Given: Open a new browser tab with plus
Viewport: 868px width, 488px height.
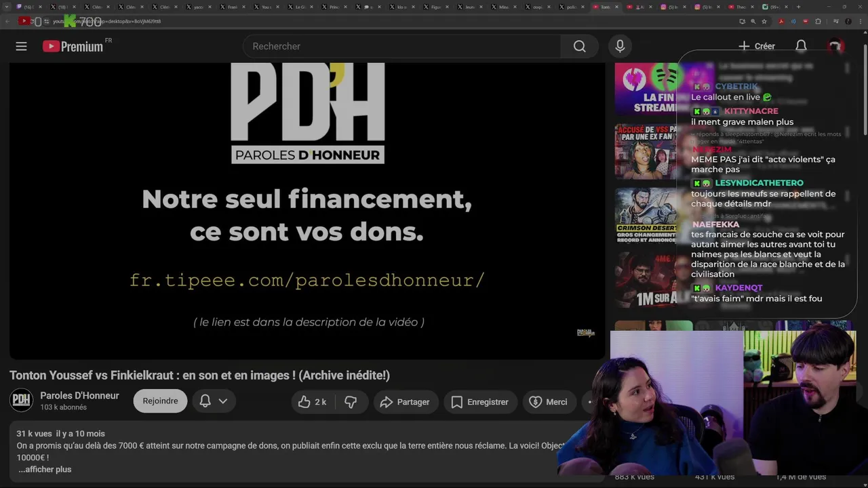Looking at the screenshot, I should click(x=798, y=7).
